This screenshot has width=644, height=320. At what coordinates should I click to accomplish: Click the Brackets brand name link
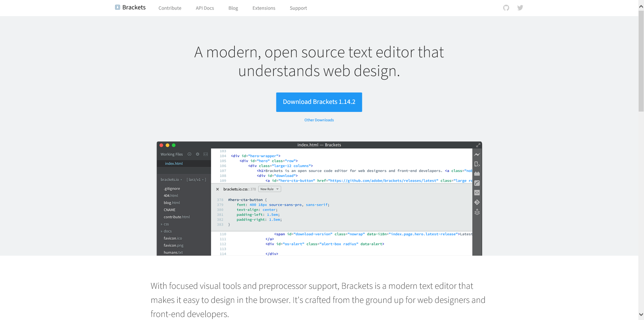[x=134, y=7]
